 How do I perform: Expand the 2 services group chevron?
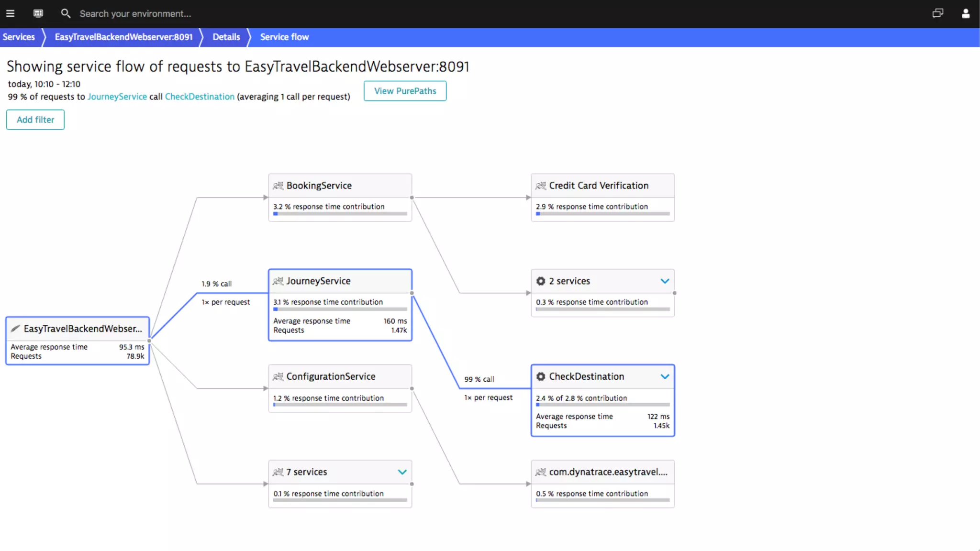665,281
